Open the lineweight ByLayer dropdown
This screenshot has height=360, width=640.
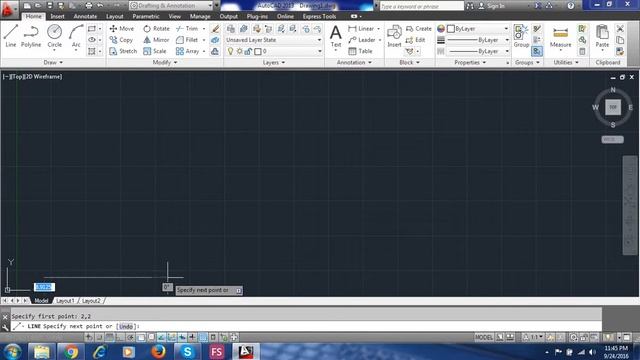[478, 40]
